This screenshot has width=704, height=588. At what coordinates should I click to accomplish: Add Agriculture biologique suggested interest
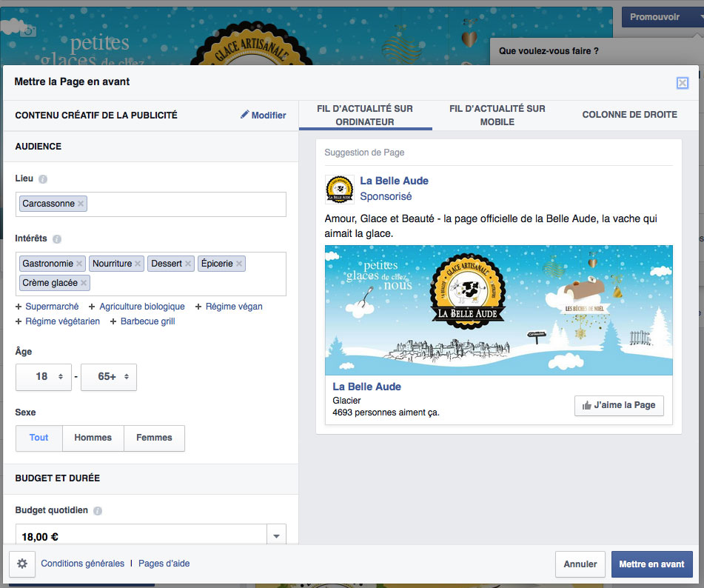[136, 307]
